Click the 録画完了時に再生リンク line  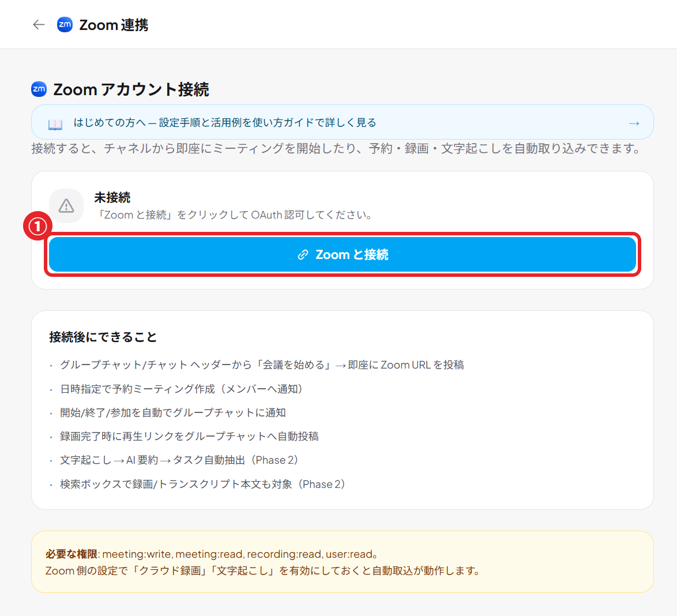189,436
